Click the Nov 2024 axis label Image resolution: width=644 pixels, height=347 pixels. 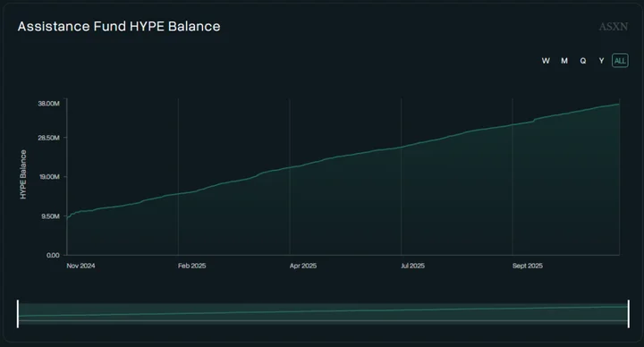click(x=80, y=266)
